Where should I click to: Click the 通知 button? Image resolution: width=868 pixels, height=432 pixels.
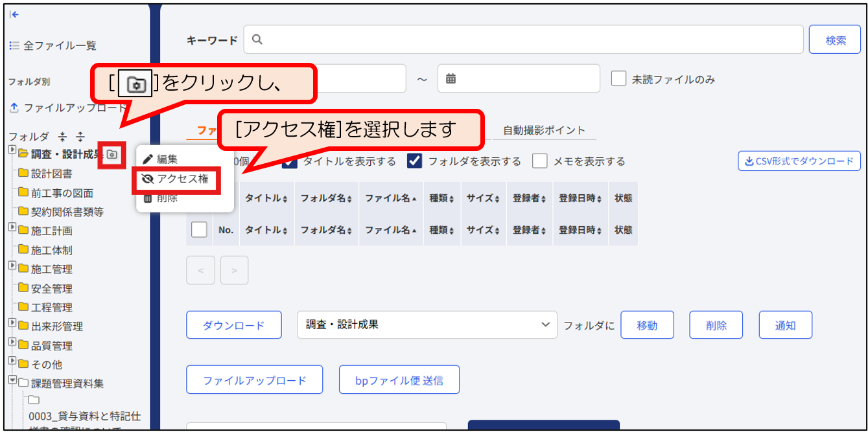click(785, 325)
